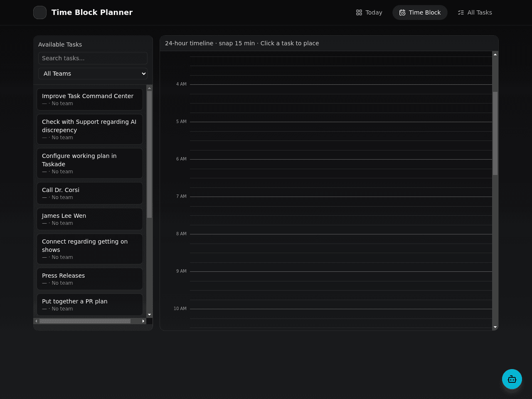Click the task list scroll up arrow
This screenshot has width=532, height=399.
point(150,88)
